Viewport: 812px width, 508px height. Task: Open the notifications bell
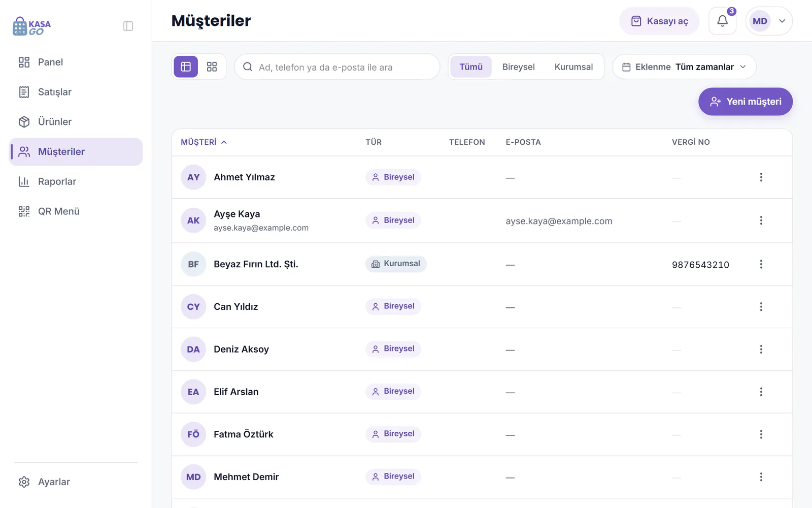coord(722,21)
